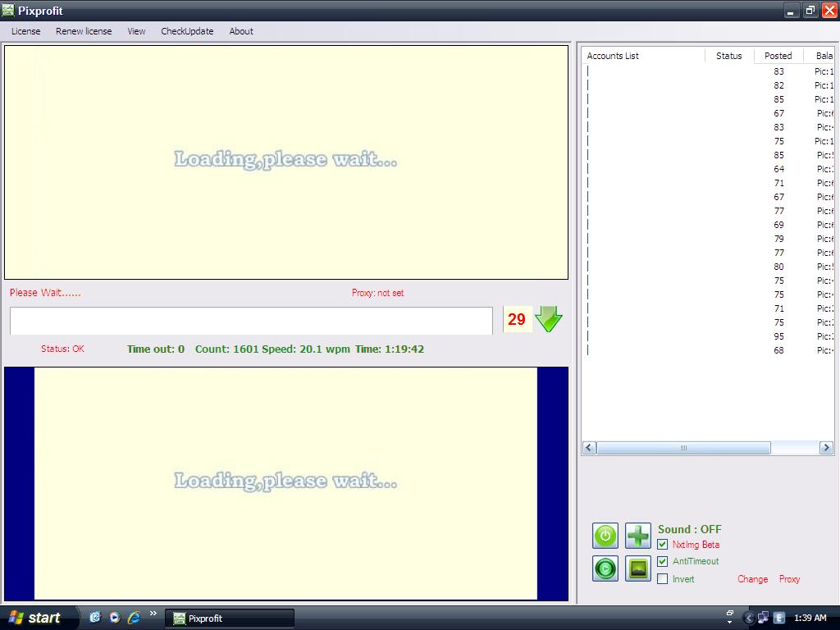Click the network connection tray icon
Image resolution: width=840 pixels, height=630 pixels.
click(764, 618)
